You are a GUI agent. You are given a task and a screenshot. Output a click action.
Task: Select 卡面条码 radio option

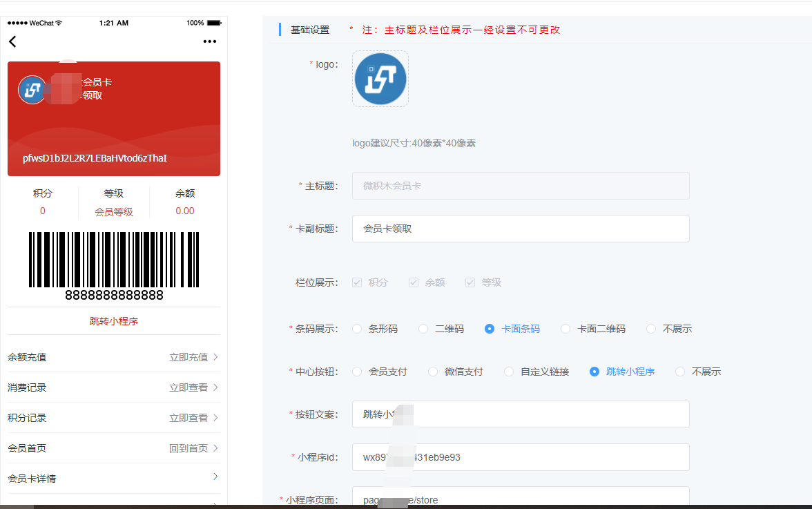click(x=490, y=329)
